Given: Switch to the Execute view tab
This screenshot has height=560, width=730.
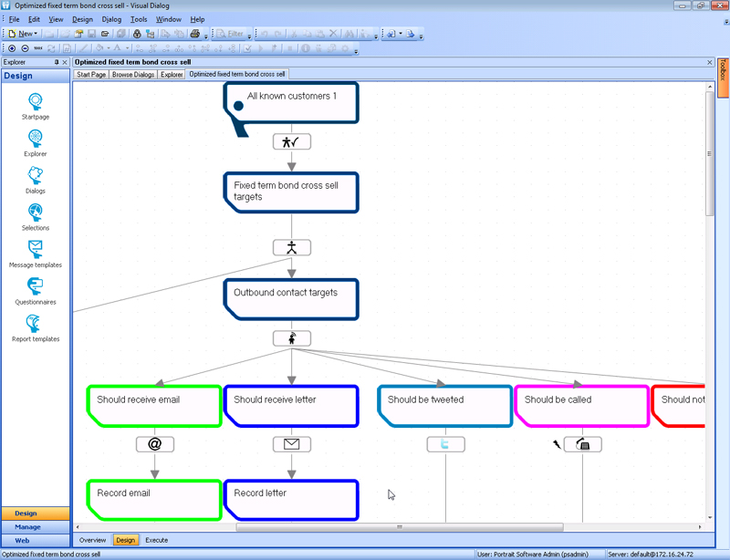Looking at the screenshot, I should (x=156, y=540).
